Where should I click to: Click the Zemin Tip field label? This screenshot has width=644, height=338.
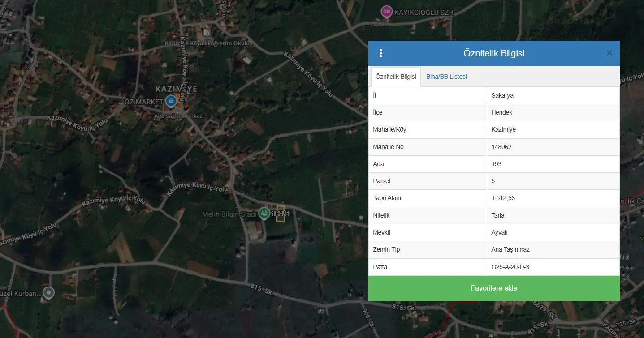[386, 250]
